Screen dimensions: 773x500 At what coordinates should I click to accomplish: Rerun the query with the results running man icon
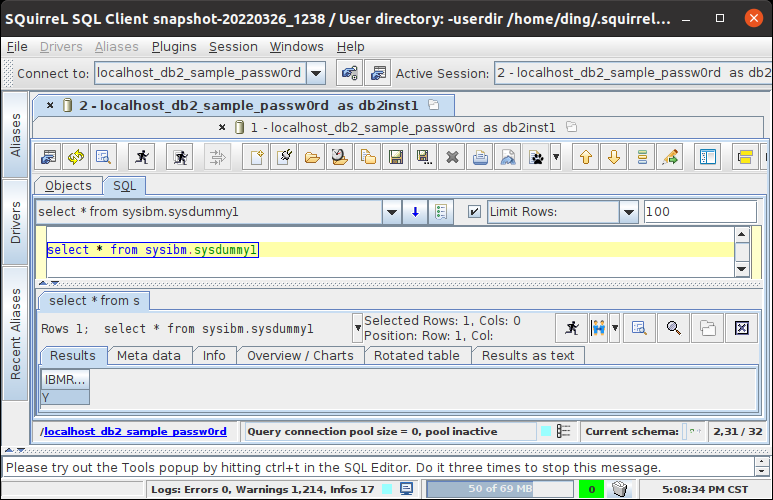click(x=572, y=327)
